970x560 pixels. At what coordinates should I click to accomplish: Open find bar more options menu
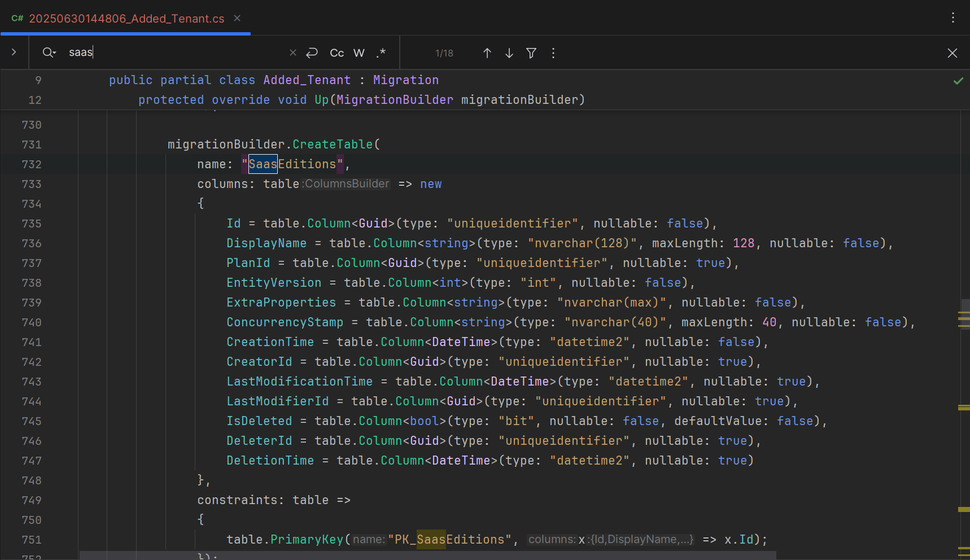point(553,53)
